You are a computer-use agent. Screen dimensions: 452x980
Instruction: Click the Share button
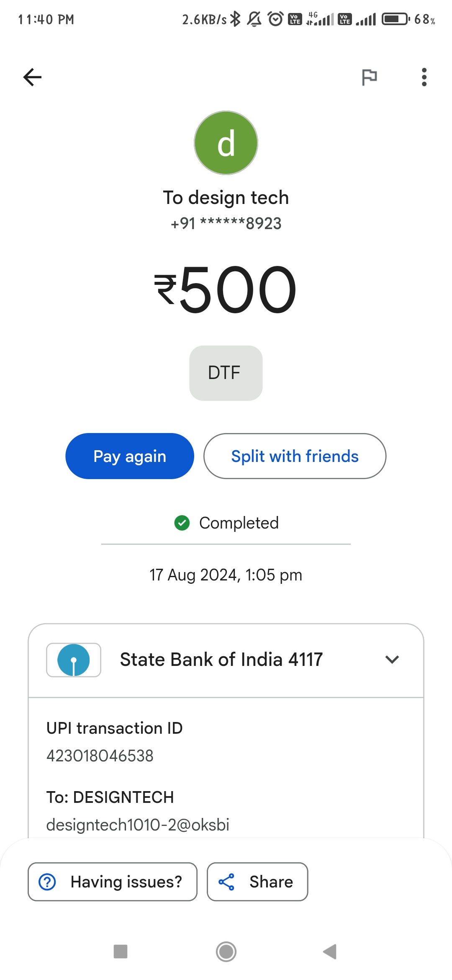pyautogui.click(x=257, y=882)
